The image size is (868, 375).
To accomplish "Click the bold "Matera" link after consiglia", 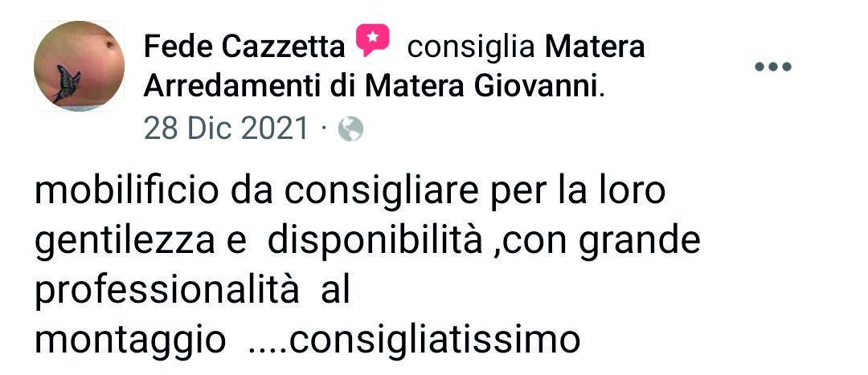I will coord(595,47).
